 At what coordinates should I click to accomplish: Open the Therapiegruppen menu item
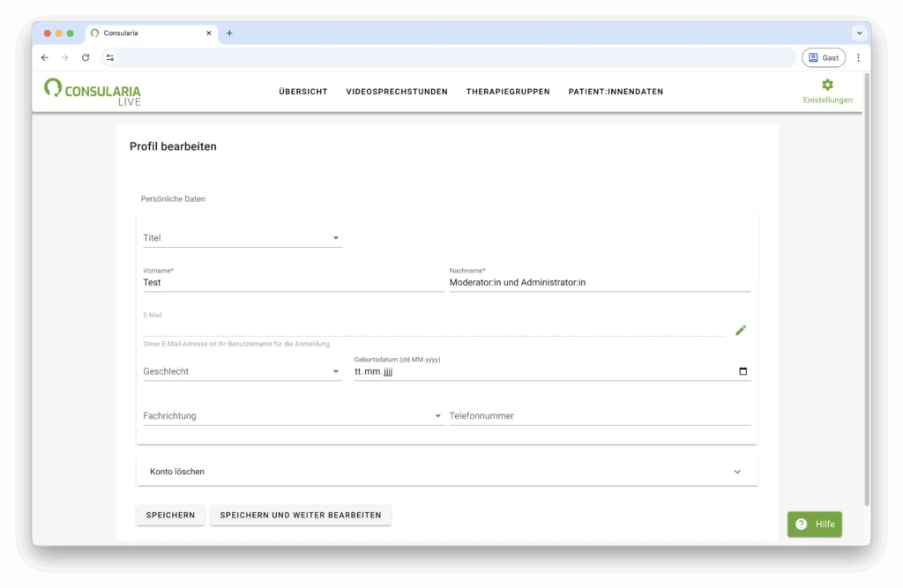pos(508,92)
